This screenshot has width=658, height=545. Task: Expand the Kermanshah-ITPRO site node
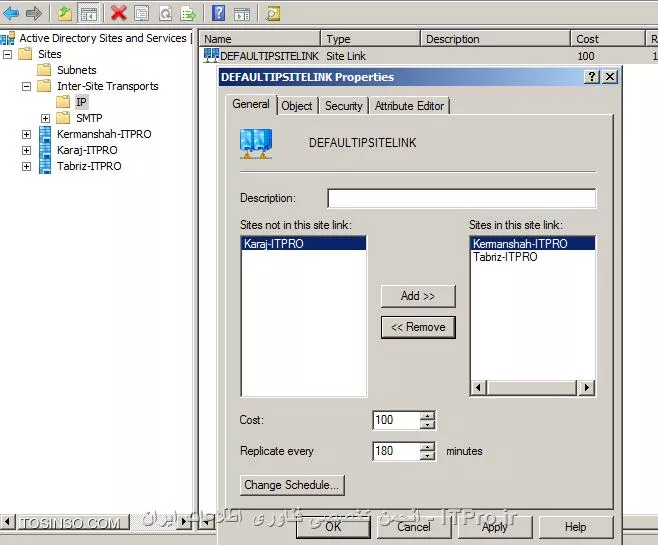pos(26,134)
